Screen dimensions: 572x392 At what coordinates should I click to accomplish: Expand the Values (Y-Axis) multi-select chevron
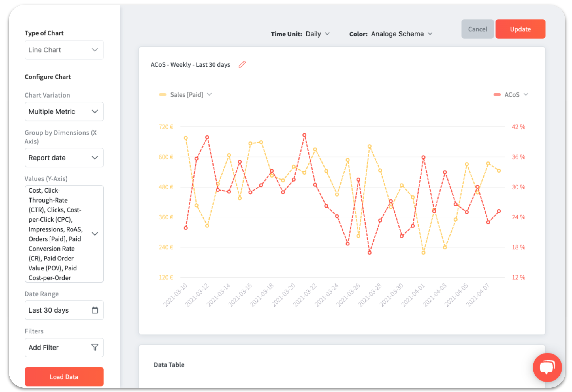click(95, 234)
